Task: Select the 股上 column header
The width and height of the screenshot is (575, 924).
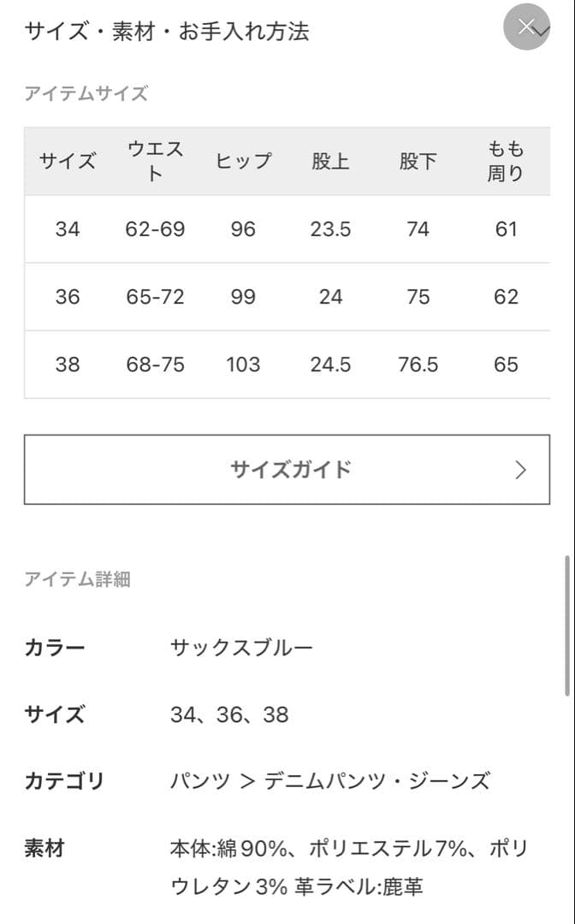Action: (330, 161)
